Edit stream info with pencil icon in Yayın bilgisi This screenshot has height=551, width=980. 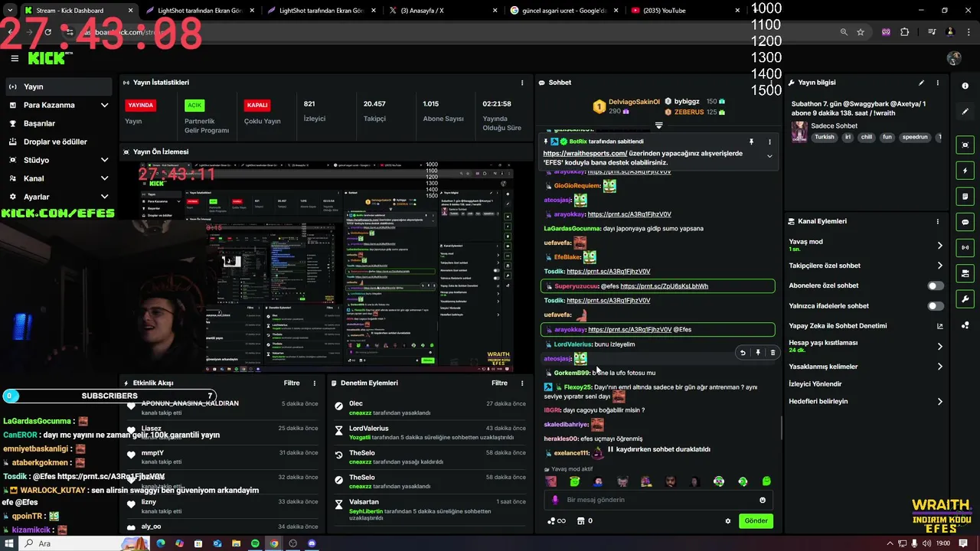pos(921,83)
